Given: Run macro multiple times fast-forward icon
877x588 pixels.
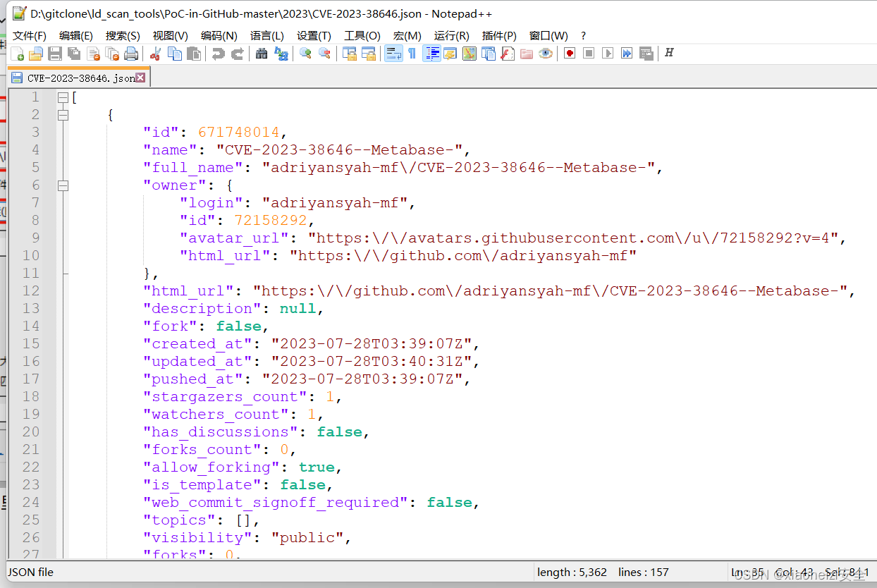Looking at the screenshot, I should [627, 54].
